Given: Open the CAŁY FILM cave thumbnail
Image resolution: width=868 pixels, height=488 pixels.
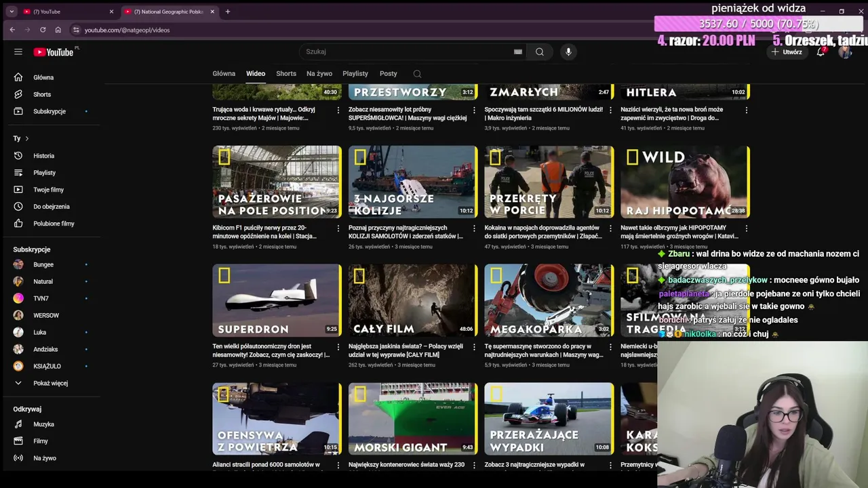Looking at the screenshot, I should click(413, 300).
